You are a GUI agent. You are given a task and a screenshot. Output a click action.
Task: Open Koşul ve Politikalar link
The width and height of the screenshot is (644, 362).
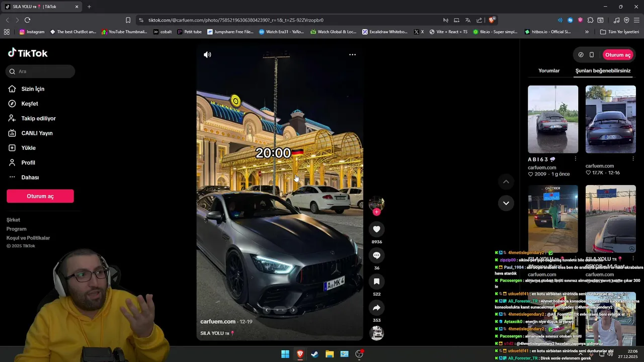click(x=28, y=238)
